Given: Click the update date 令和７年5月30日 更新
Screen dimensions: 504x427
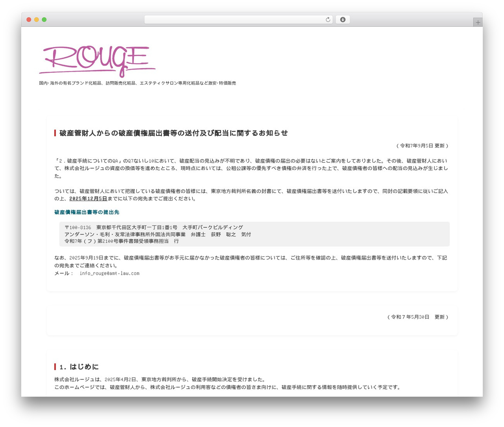Looking at the screenshot, I should click(x=418, y=317).
